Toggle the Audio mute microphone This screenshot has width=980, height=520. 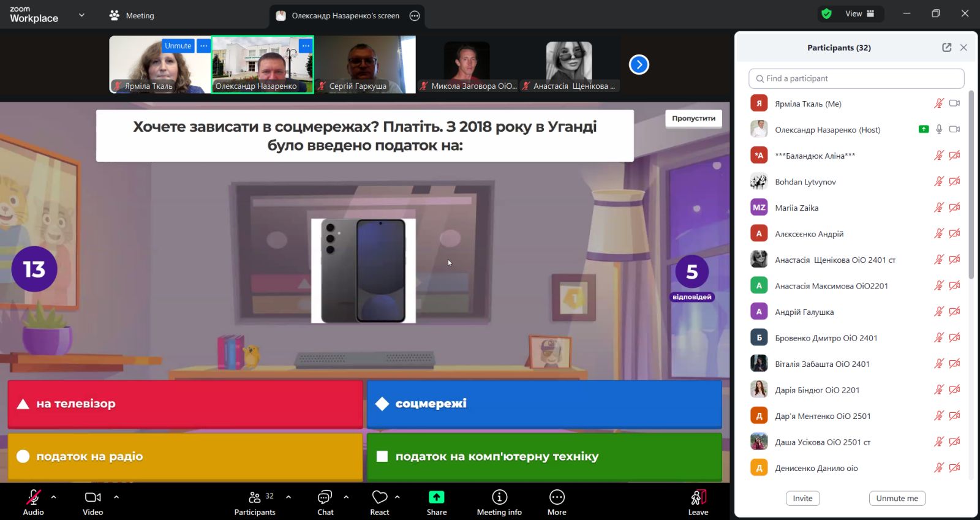33,497
